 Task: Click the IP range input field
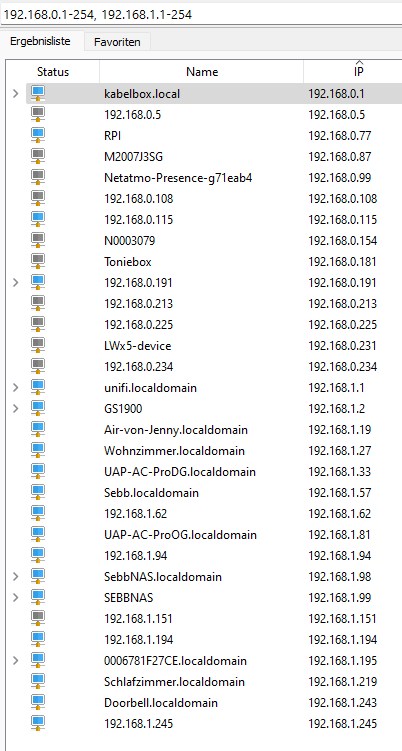(x=201, y=15)
